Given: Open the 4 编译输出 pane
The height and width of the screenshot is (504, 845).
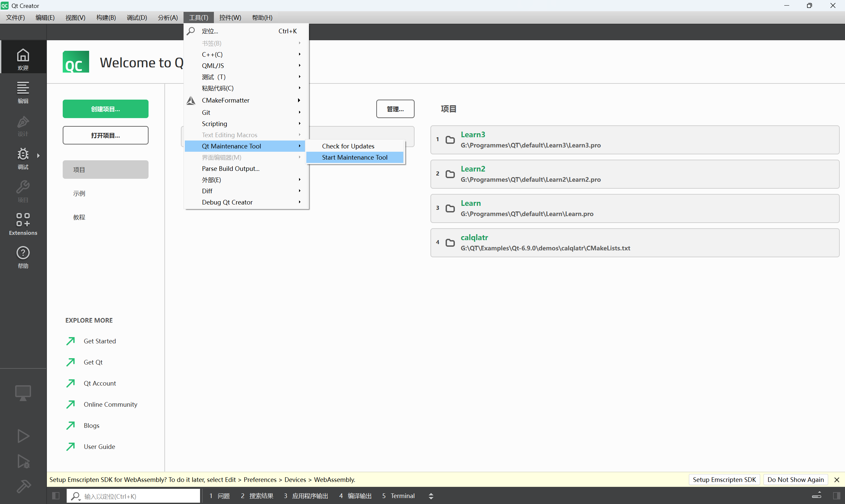Looking at the screenshot, I should click(355, 496).
